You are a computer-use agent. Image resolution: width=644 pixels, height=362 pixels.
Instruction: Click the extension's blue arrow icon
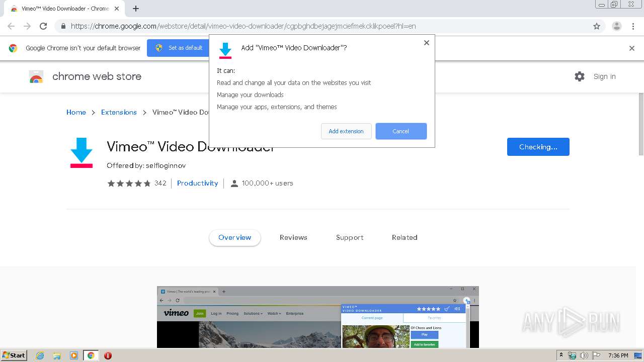pyautogui.click(x=82, y=153)
